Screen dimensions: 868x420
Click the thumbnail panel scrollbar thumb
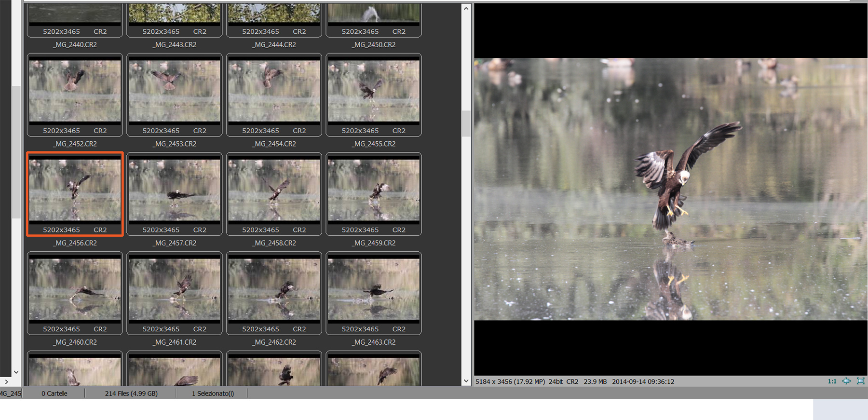[x=466, y=124]
